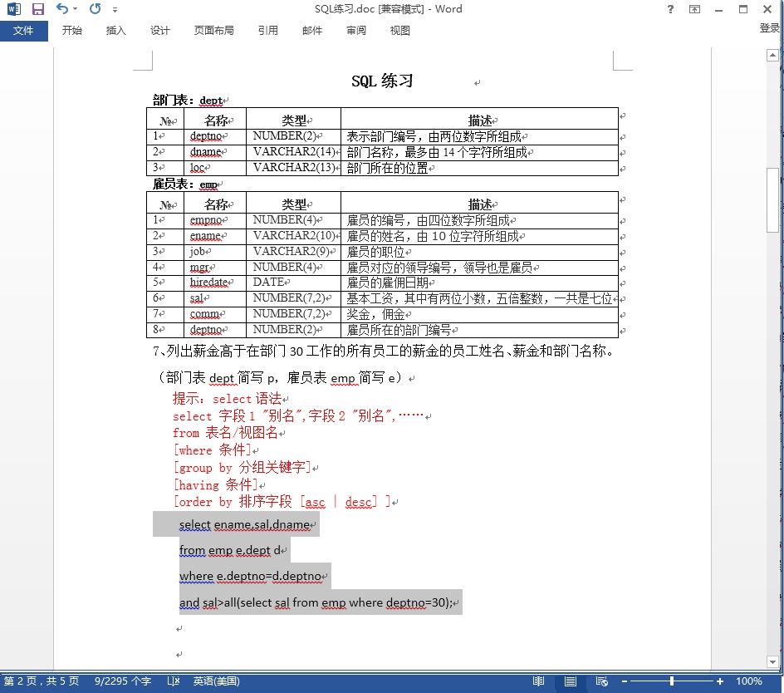
Task: Click the line starting with and sal>all
Action: (x=316, y=602)
